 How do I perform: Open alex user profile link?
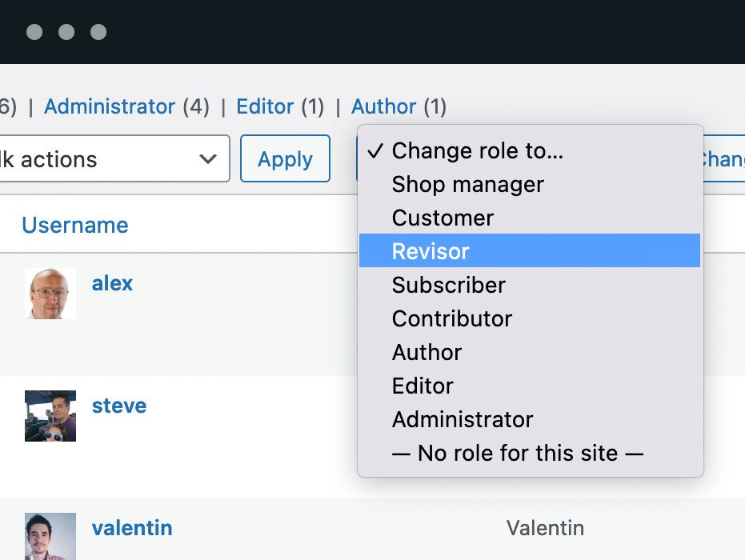pos(112,283)
